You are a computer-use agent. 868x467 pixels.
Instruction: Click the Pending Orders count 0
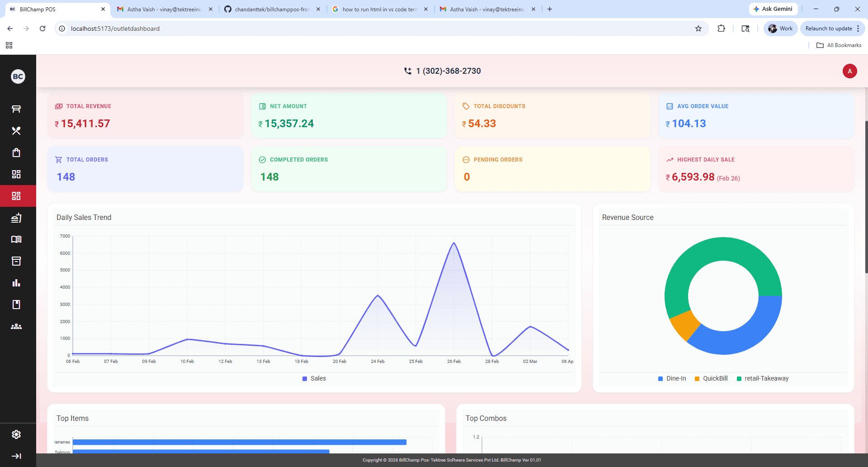[x=467, y=177]
